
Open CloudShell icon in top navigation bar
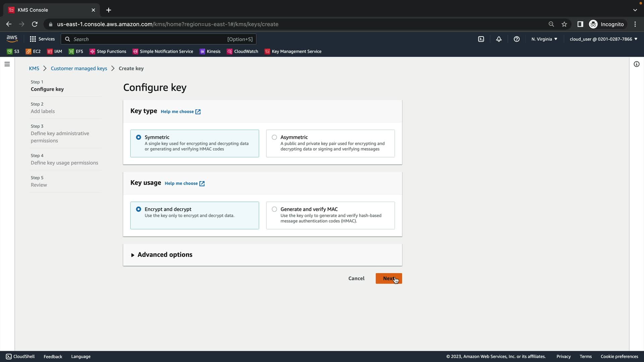point(481,39)
